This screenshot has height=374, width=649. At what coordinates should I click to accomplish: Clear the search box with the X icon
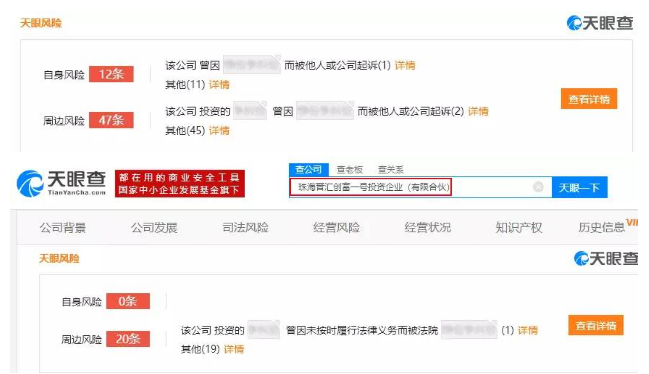pyautogui.click(x=538, y=187)
